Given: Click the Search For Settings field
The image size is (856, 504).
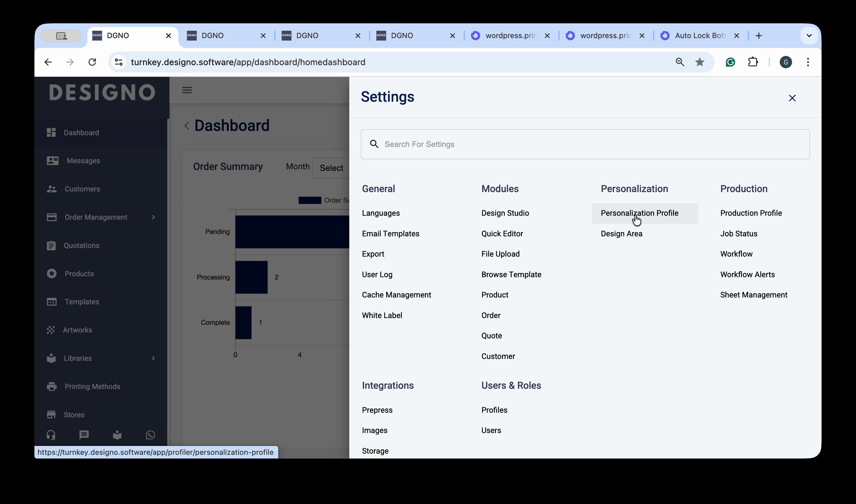Looking at the screenshot, I should point(585,144).
